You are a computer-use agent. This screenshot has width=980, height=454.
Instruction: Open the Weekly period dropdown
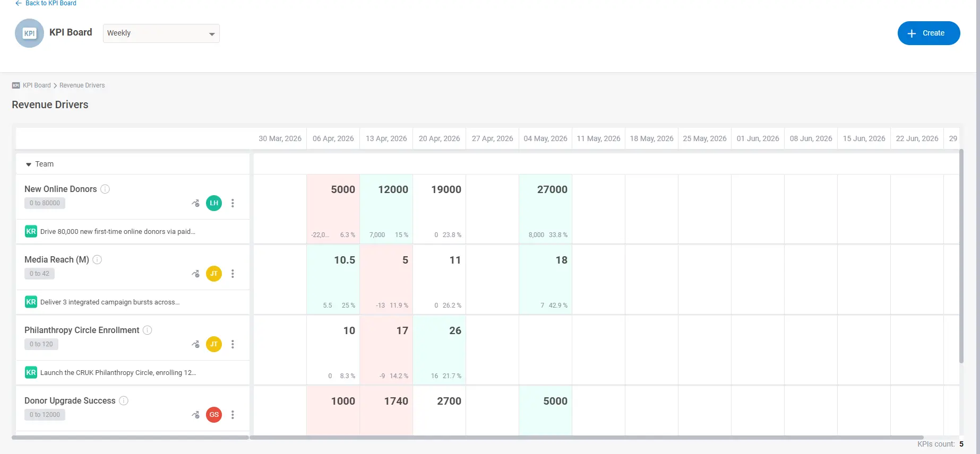[161, 33]
